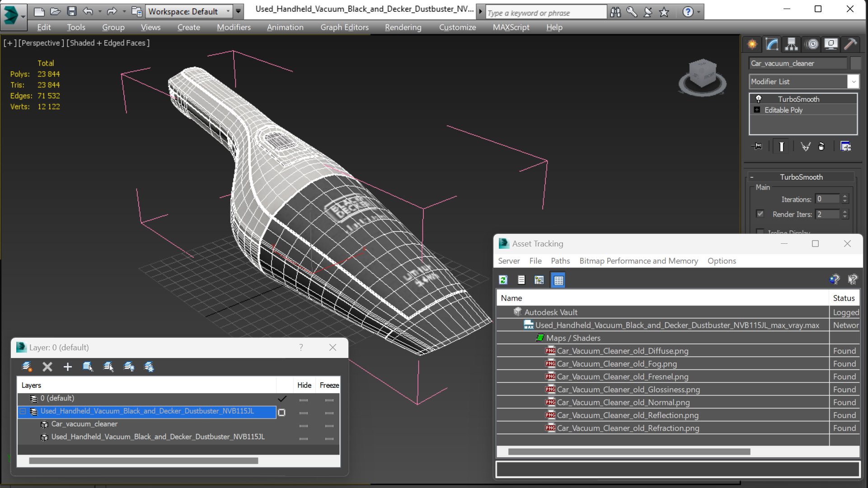The width and height of the screenshot is (868, 488).
Task: Click the Iterations spinner arrows
Action: click(x=845, y=199)
